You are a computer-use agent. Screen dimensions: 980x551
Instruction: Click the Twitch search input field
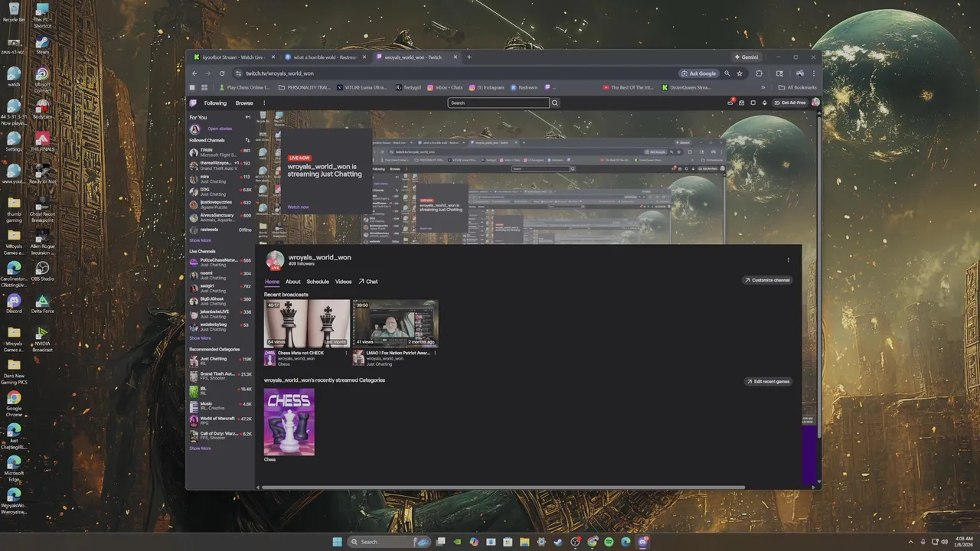click(498, 103)
